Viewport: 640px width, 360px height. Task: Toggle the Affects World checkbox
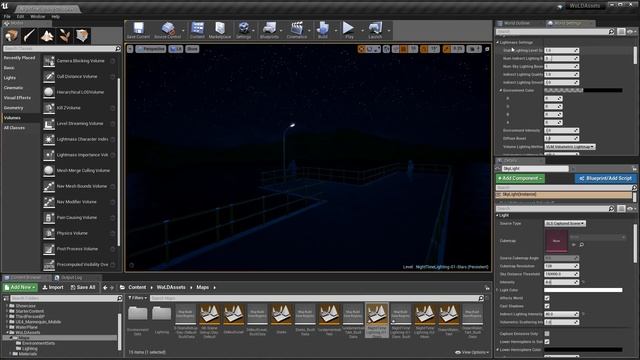pos(547,298)
